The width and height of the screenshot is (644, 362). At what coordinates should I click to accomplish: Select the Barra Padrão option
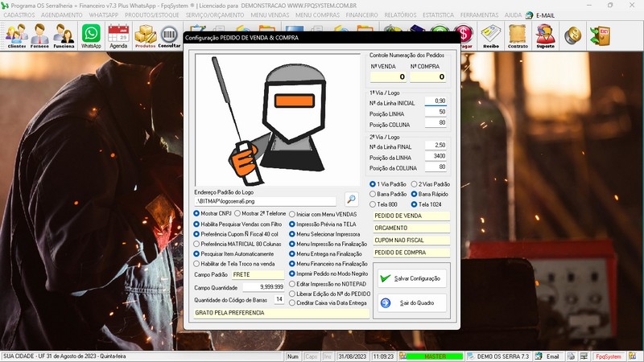[x=388, y=194]
